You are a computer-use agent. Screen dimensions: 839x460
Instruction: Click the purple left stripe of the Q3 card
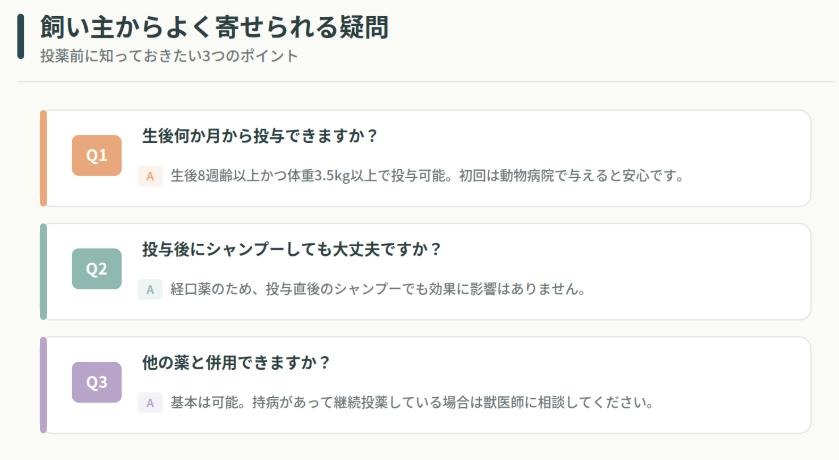pyautogui.click(x=43, y=385)
